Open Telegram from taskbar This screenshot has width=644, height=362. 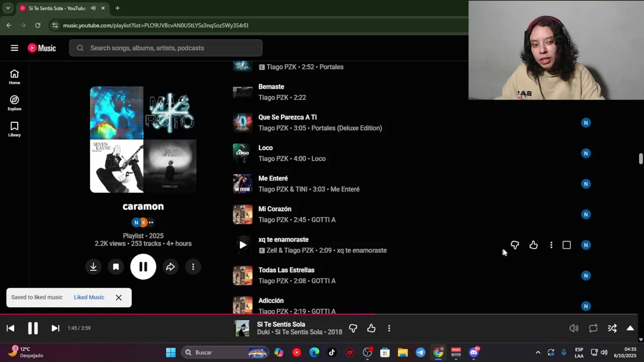point(421,352)
